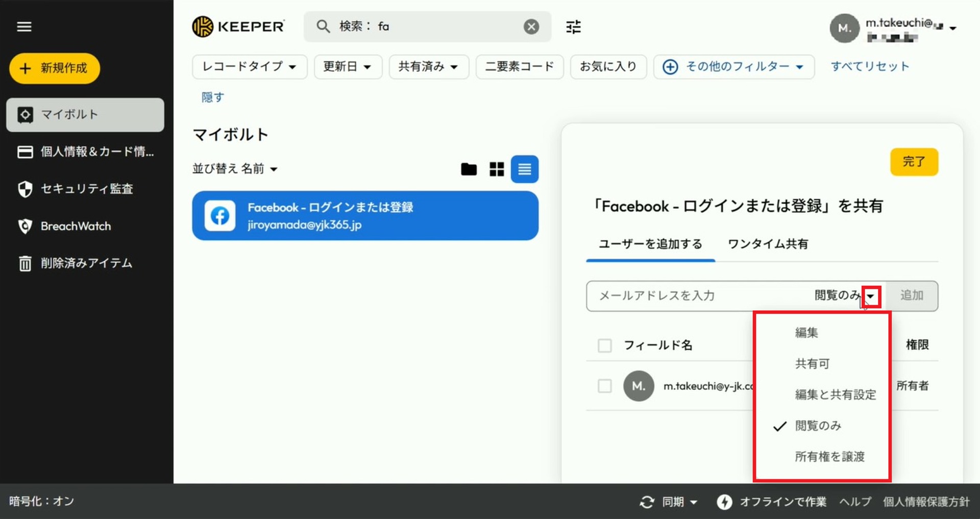
Task: Select the list view icon
Action: point(524,169)
